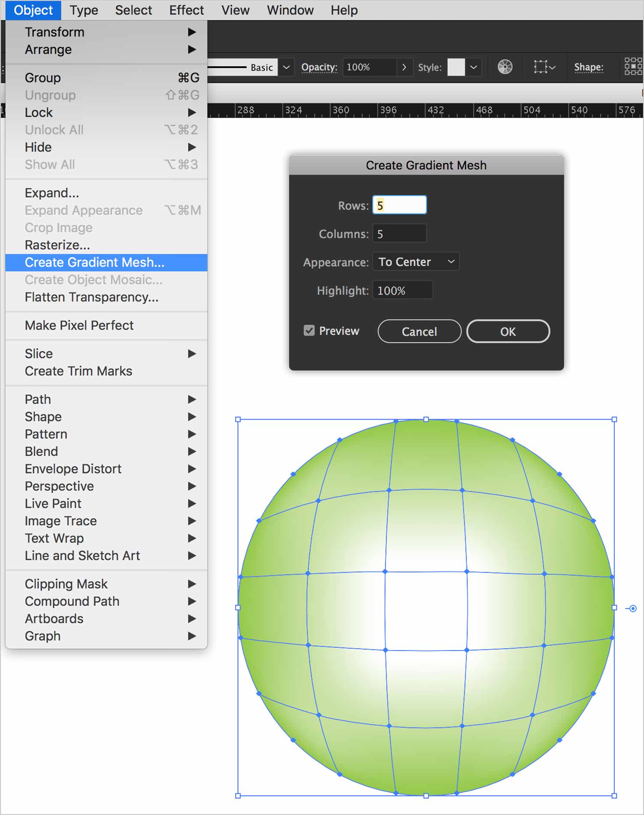
Task: Open the Hide submenu
Action: click(x=106, y=147)
